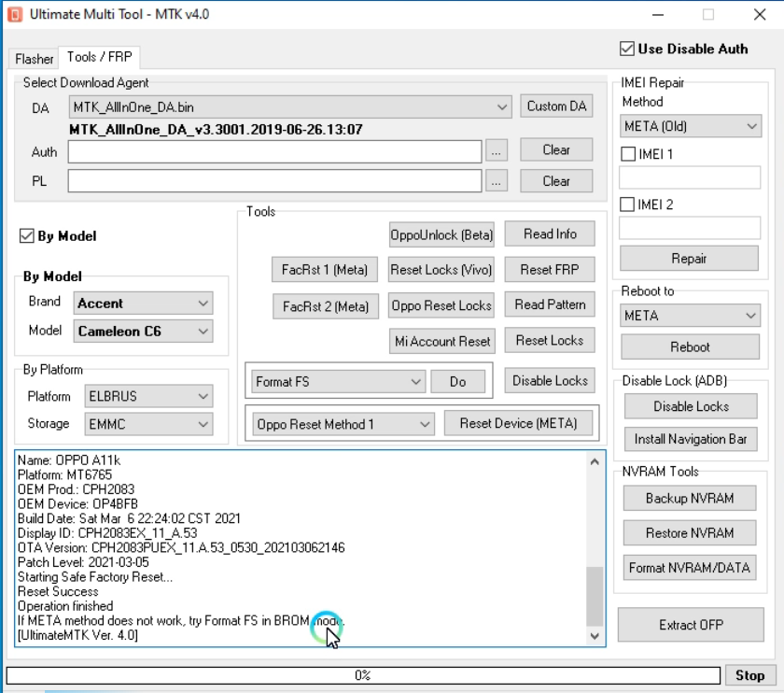The height and width of the screenshot is (693, 784).
Task: Open IMEI Repair Method dropdown
Action: (x=691, y=126)
